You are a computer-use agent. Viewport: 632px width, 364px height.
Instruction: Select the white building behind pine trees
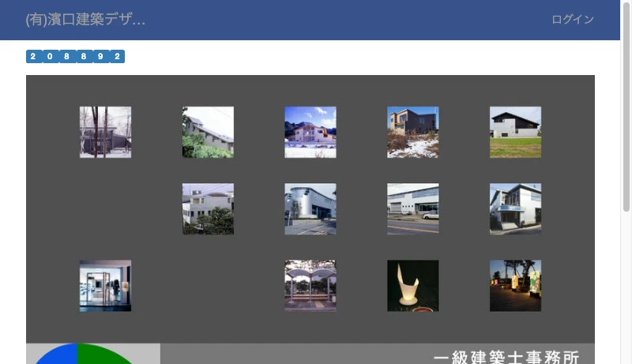[208, 208]
